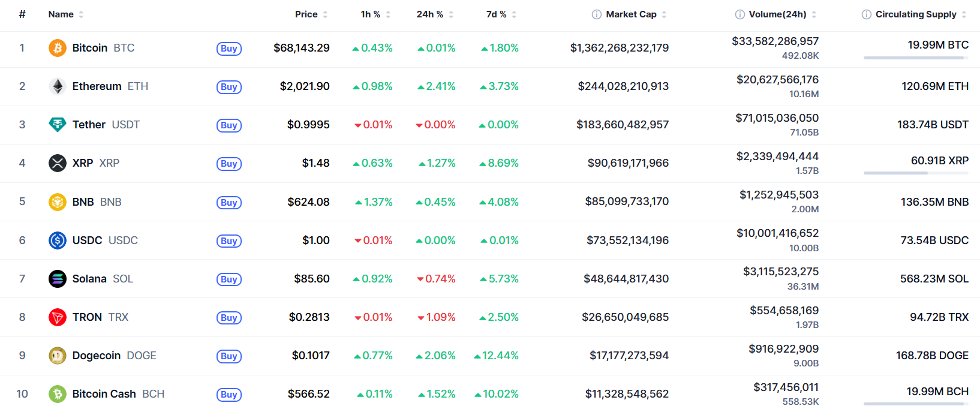Click the USDC market cap value
This screenshot has height=412, width=980.
click(627, 240)
